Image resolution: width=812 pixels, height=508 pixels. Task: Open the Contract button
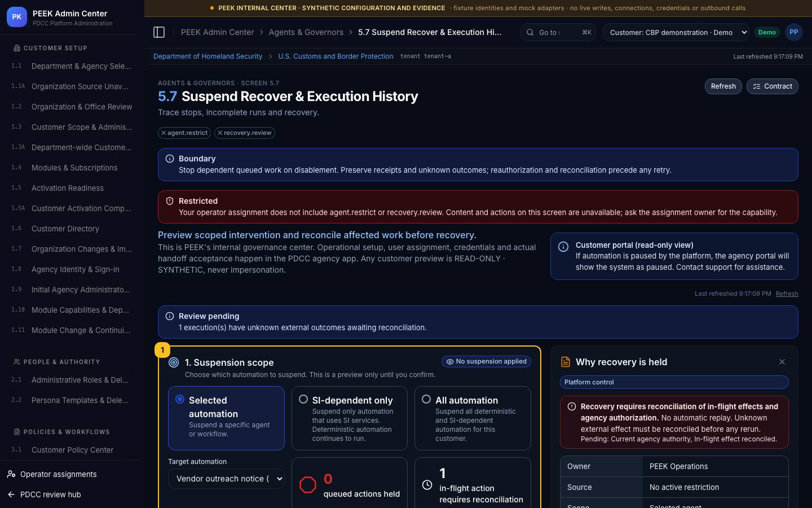[x=773, y=86]
